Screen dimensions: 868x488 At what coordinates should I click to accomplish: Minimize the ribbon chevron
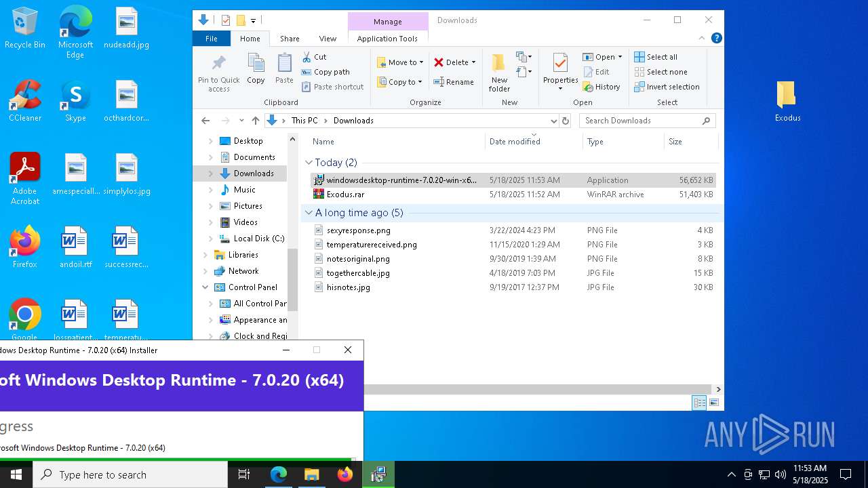pos(702,39)
